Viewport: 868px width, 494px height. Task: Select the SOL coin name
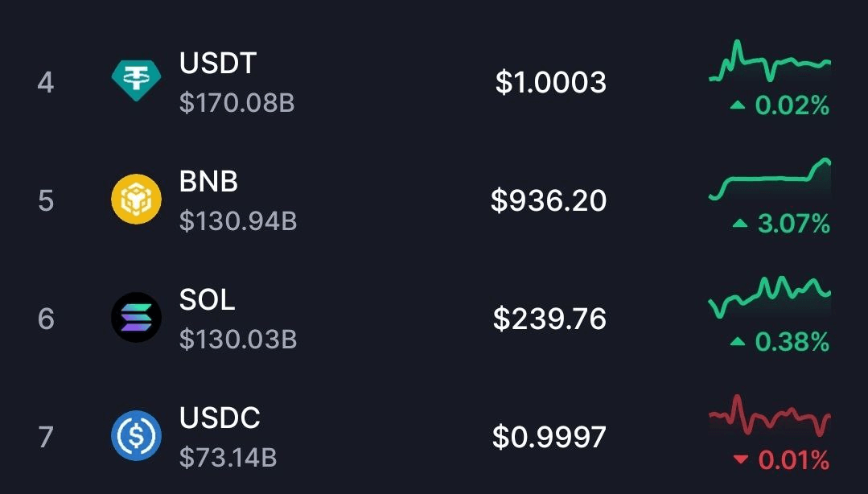[x=207, y=299]
